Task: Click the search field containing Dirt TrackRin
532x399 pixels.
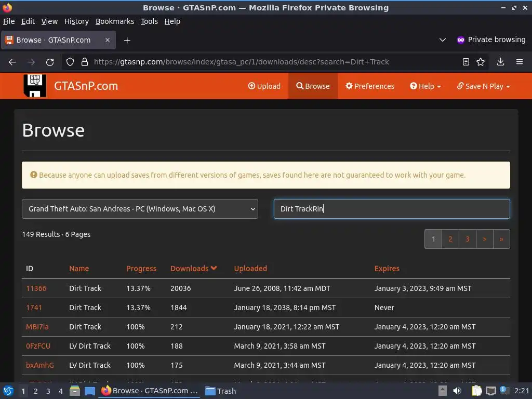Action: click(392, 209)
